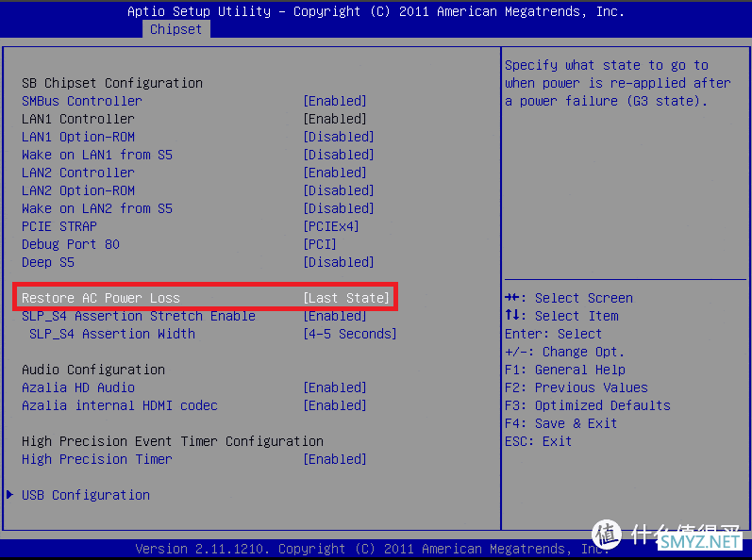
Task: Select SLP_S4 Assertion Stretch Enable
Action: (x=139, y=316)
